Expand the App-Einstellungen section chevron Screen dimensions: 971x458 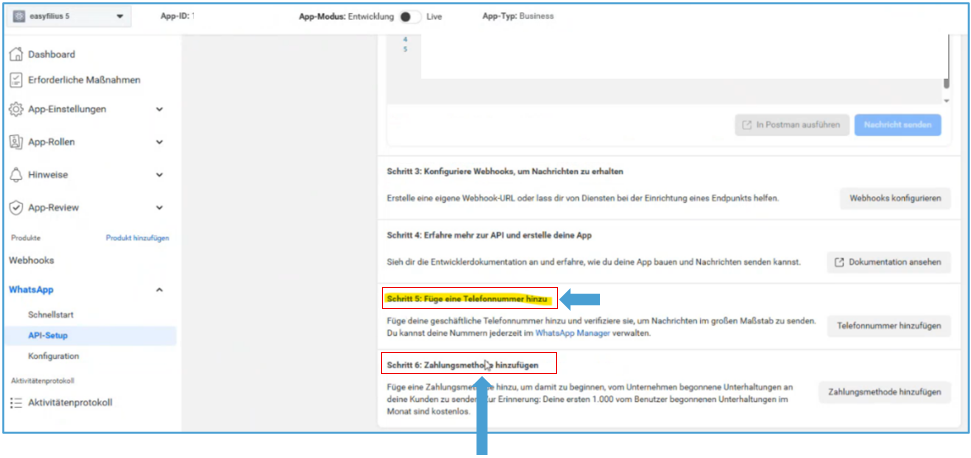click(159, 109)
